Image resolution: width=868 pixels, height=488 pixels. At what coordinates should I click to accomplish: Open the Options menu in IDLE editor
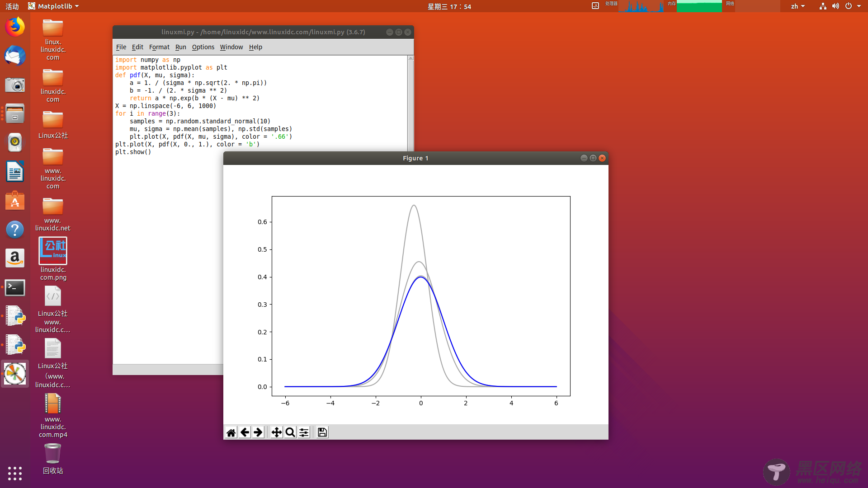click(x=203, y=47)
